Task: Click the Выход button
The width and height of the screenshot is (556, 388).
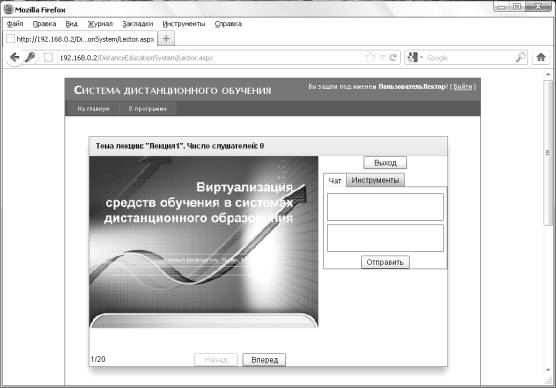Action: tap(385, 163)
